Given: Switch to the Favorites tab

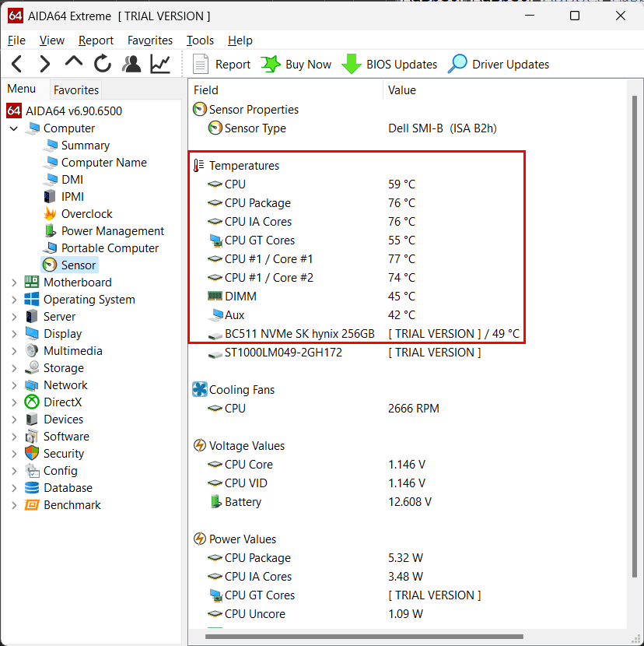Looking at the screenshot, I should coord(75,90).
